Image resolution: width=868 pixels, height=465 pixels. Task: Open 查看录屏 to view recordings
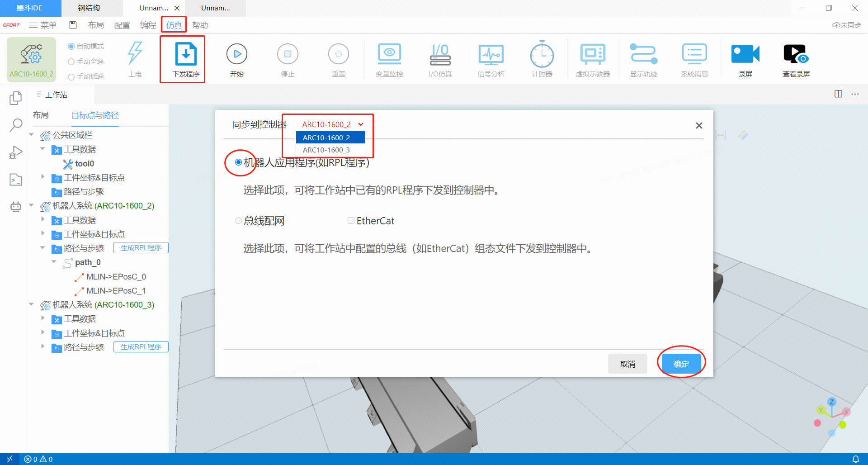pos(796,55)
